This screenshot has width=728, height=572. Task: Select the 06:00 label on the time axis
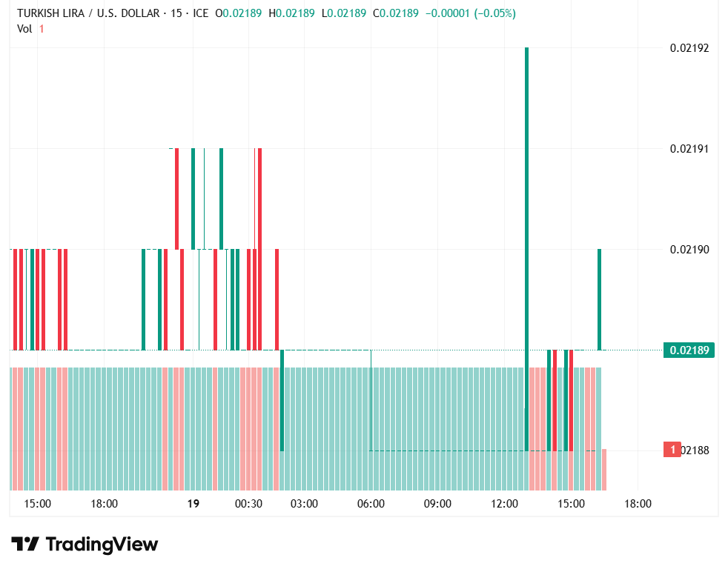click(371, 504)
